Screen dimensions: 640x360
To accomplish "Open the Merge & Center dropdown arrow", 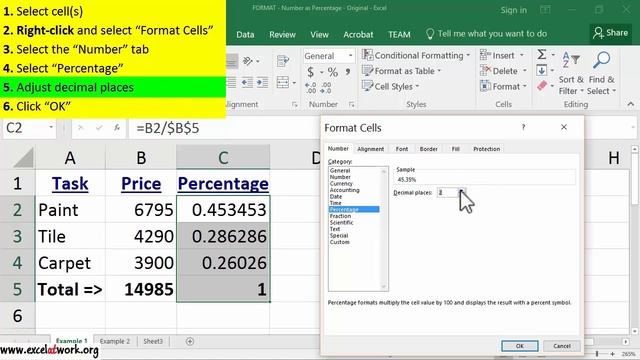I will pyautogui.click(x=294, y=83).
